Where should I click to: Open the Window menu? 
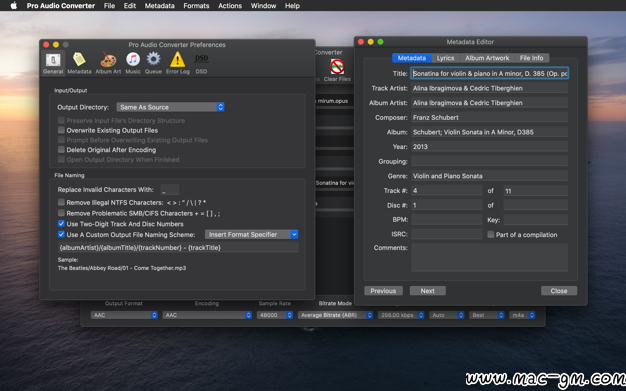click(x=263, y=6)
